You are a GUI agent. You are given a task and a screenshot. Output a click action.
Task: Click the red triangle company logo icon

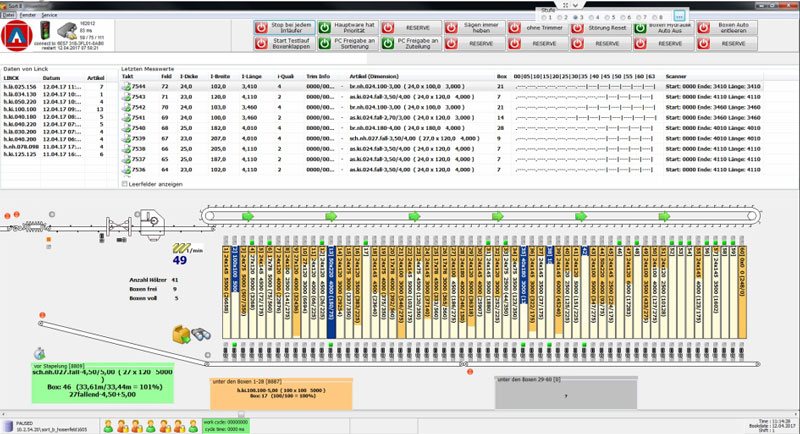pos(16,36)
